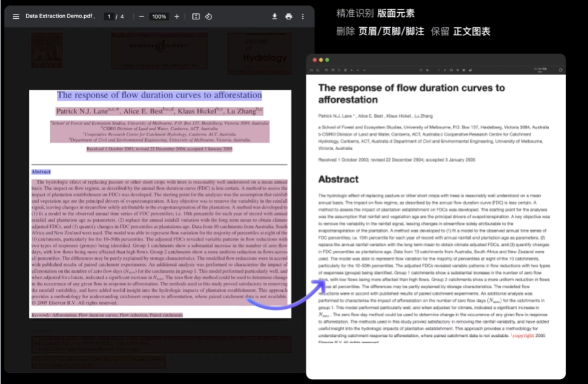The width and height of the screenshot is (588, 384).
Task: Download the PDF with the download icon
Action: (274, 16)
